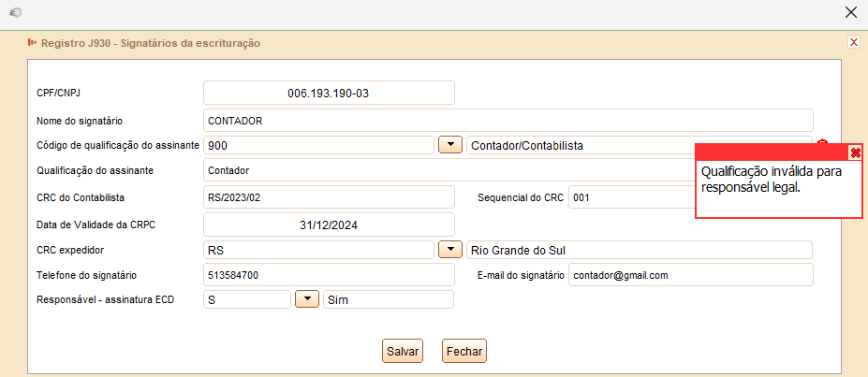This screenshot has width=868, height=377.
Task: Close the red validation error popup
Action: (x=855, y=152)
